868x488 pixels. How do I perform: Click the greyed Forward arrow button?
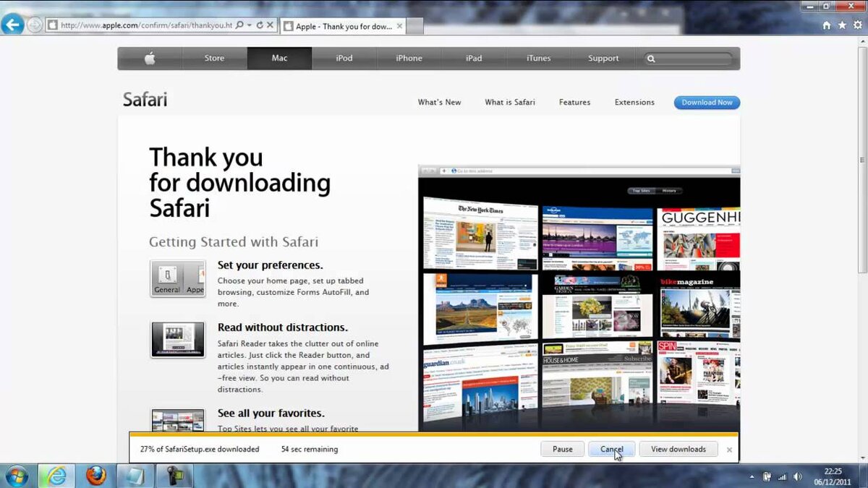coord(34,25)
